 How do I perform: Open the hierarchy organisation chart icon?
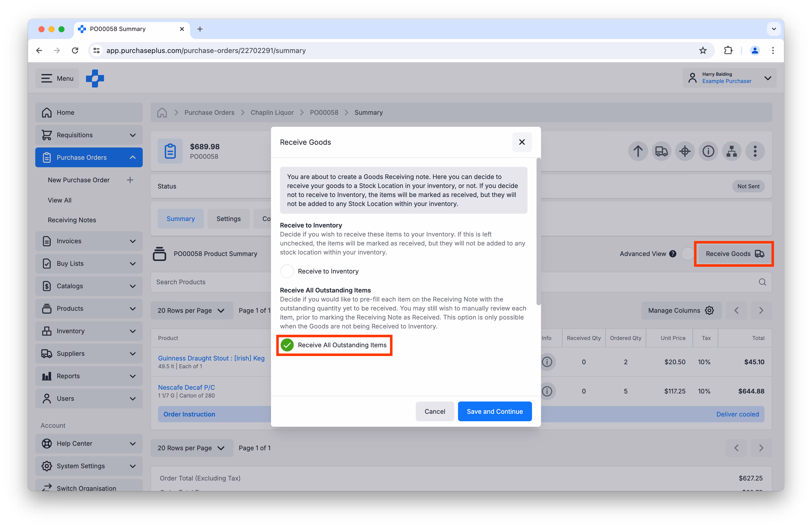pos(731,151)
